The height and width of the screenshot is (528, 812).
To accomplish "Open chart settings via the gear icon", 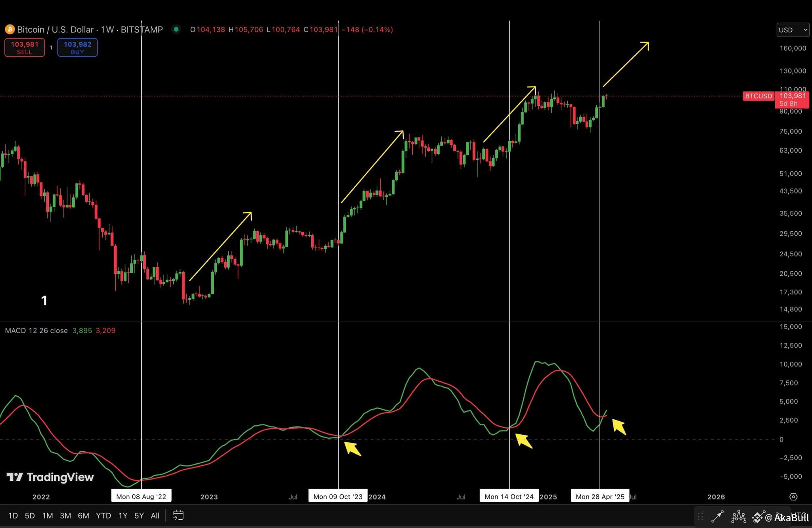I will (794, 496).
